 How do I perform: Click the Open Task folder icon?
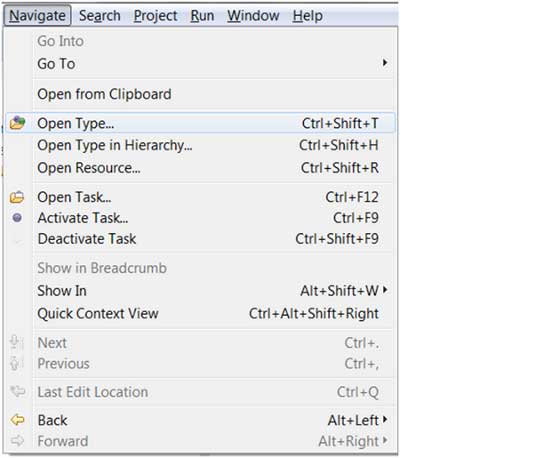pyautogui.click(x=17, y=197)
